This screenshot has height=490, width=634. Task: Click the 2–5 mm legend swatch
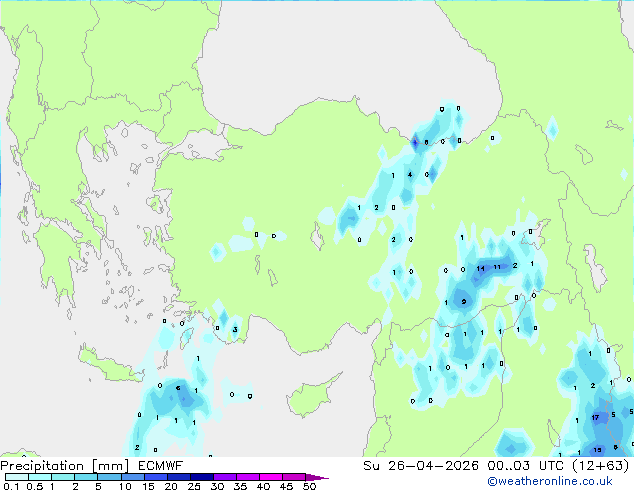(x=86, y=477)
